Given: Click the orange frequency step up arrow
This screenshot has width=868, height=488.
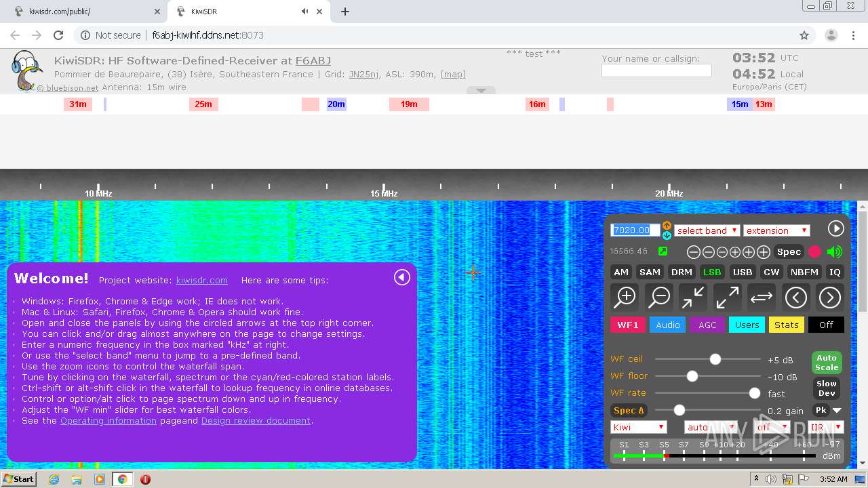Looking at the screenshot, I should (667, 225).
